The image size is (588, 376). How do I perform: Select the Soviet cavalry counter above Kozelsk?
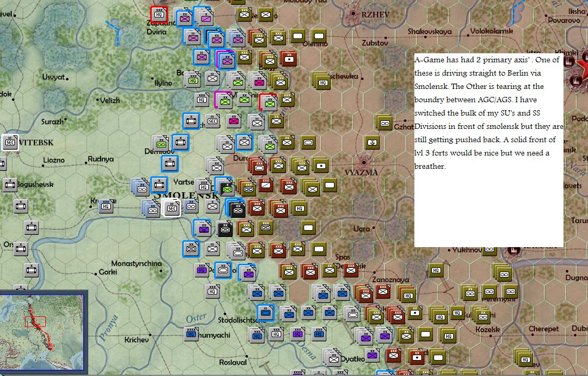[x=482, y=315]
